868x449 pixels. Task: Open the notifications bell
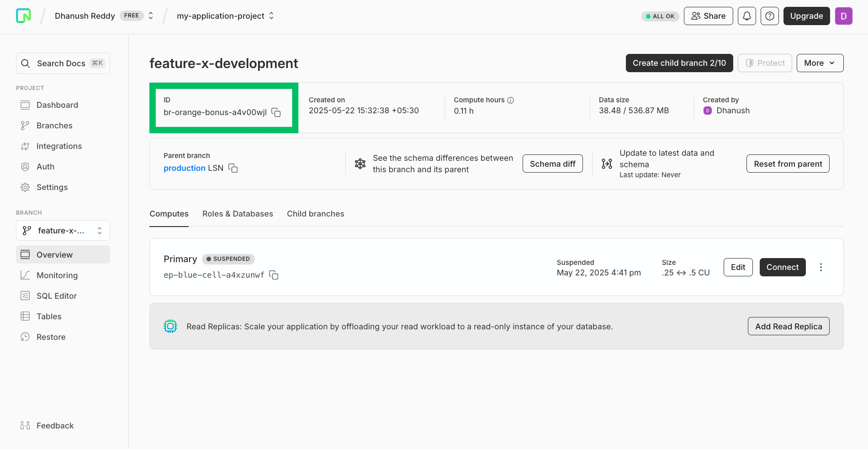(x=746, y=16)
